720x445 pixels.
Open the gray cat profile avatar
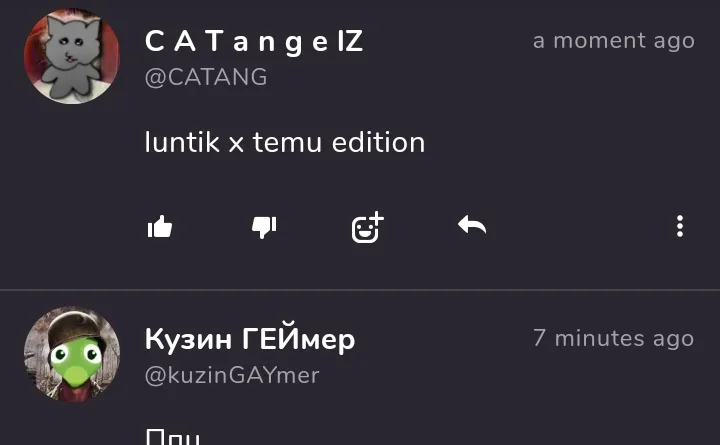click(72, 56)
